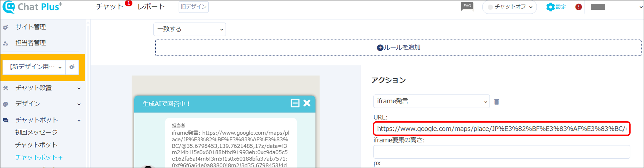644x168 pixels.
Task: Click the チャット設置 tools icon
Action: 6,88
